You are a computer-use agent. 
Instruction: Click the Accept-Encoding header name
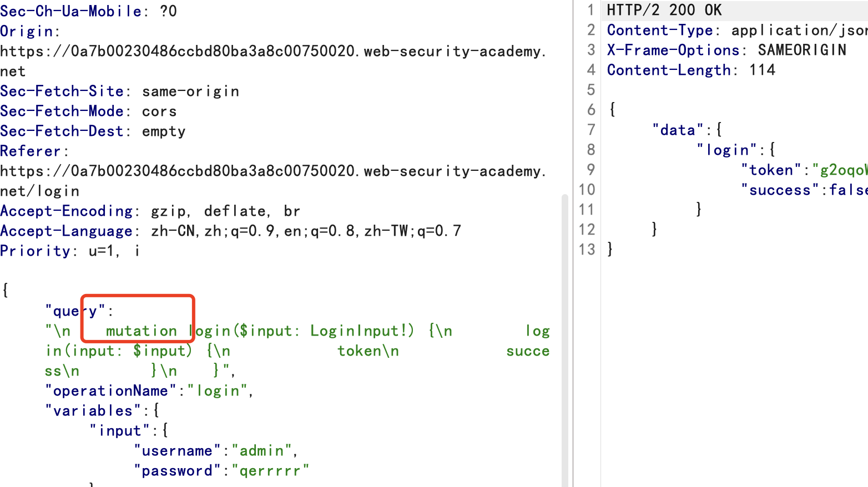(66, 211)
